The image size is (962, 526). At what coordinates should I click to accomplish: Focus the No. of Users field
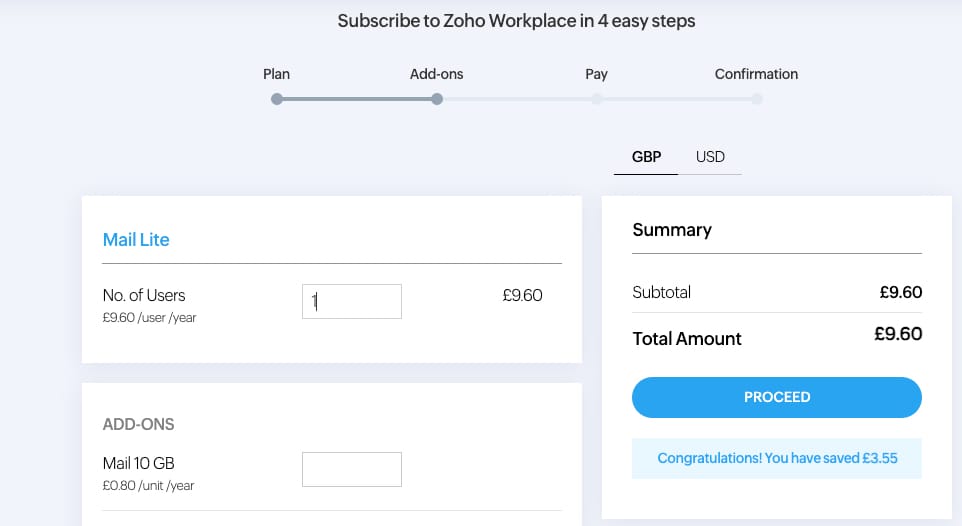click(352, 301)
